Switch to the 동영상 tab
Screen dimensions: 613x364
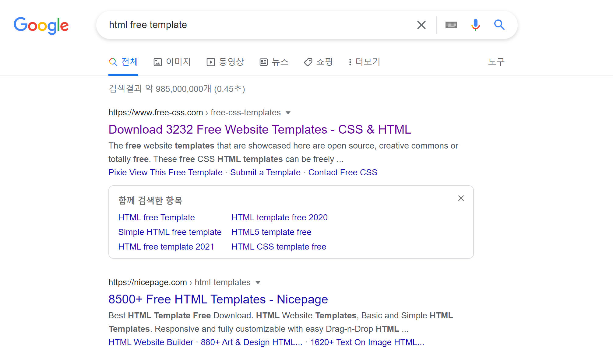coord(225,62)
